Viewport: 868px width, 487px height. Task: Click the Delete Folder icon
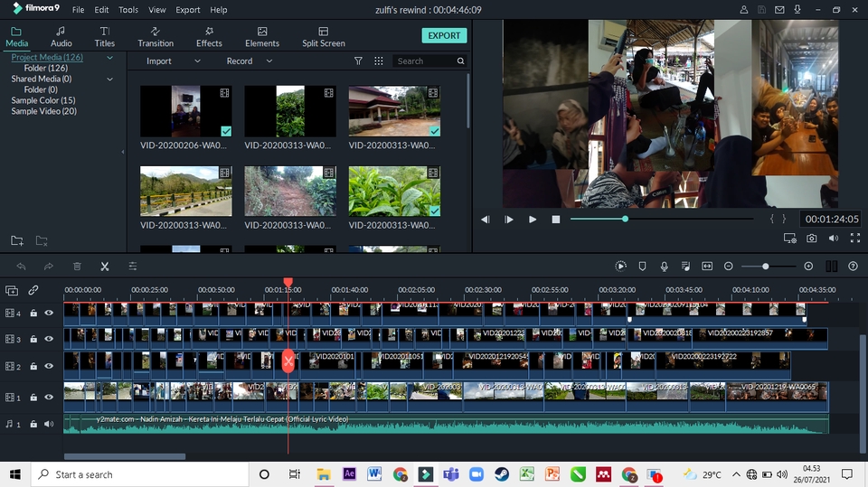[x=42, y=240]
